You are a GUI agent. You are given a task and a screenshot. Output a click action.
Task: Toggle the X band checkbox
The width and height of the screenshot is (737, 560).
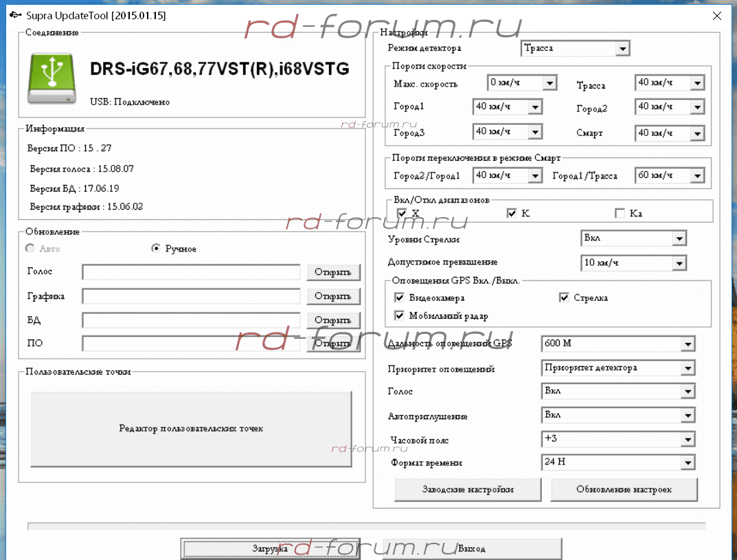click(401, 213)
